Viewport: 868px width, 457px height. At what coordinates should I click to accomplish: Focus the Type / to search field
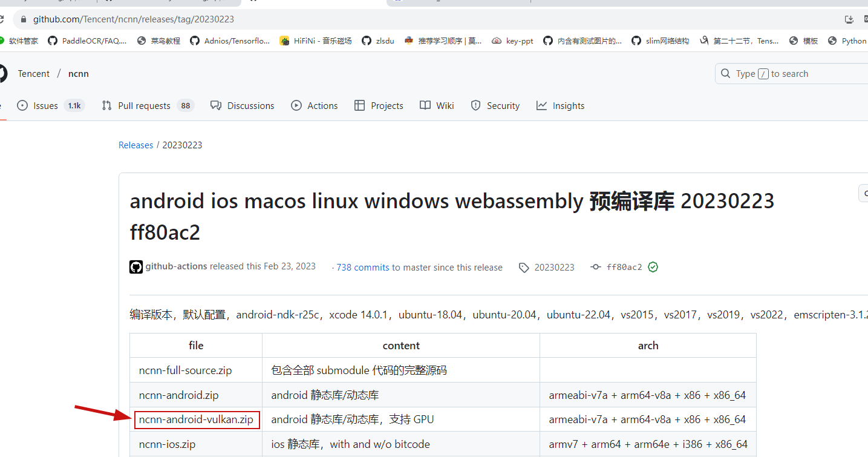[791, 74]
